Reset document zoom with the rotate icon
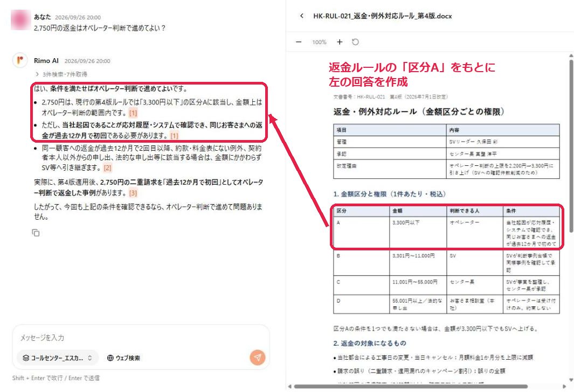Image resolution: width=574 pixels, height=392 pixels. coord(355,42)
